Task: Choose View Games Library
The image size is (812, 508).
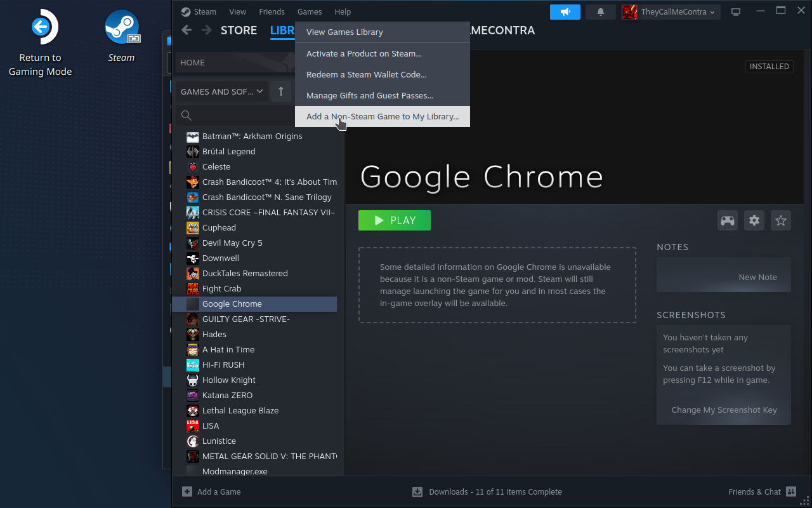Action: (x=383, y=32)
